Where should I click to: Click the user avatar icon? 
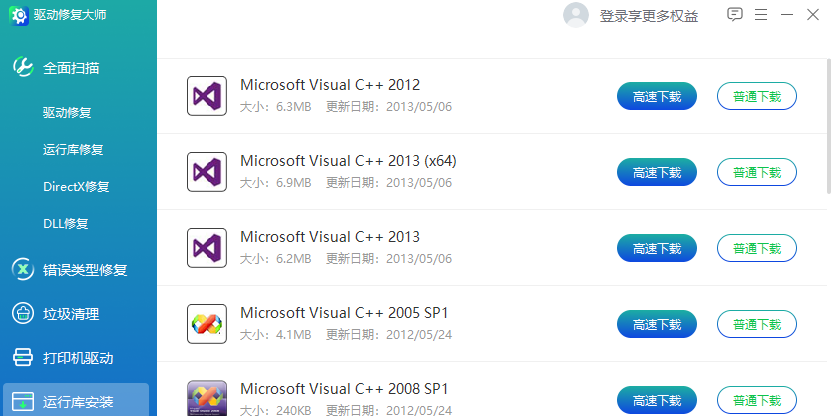tap(576, 15)
